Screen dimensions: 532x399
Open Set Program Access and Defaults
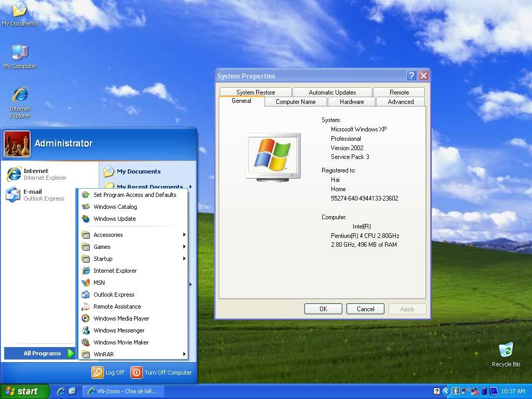coord(134,195)
